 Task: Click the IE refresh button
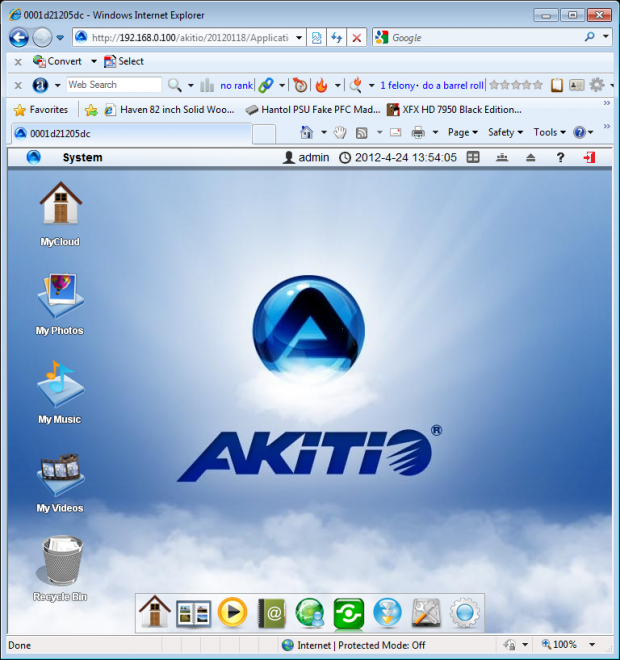[336, 38]
